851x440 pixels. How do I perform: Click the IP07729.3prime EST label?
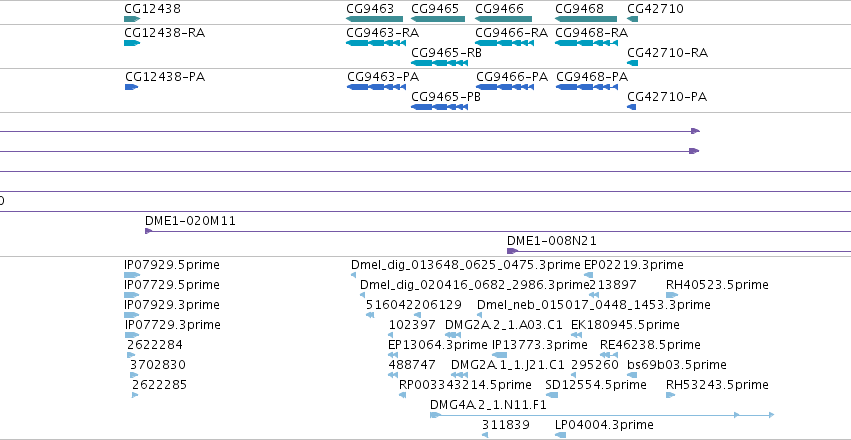pos(173,324)
